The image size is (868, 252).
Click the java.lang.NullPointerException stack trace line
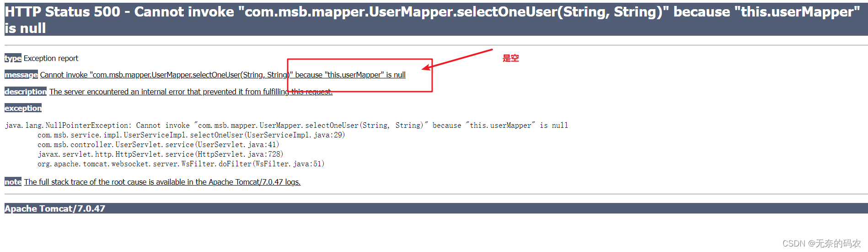(x=286, y=125)
